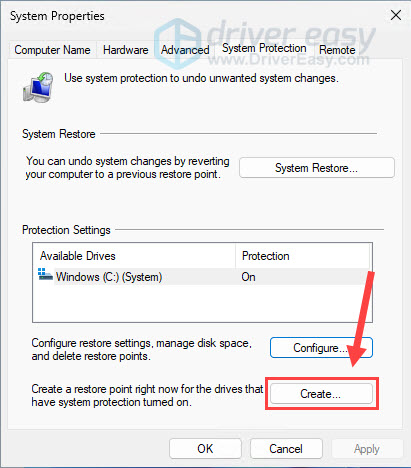
Task: Go to the Advanced tab
Action: 185,50
